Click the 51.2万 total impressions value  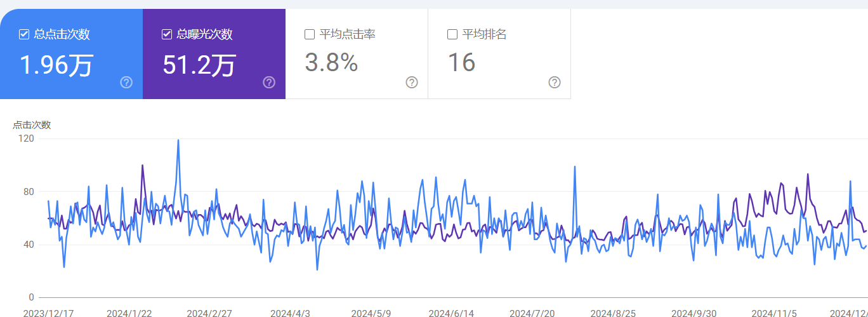[x=200, y=64]
